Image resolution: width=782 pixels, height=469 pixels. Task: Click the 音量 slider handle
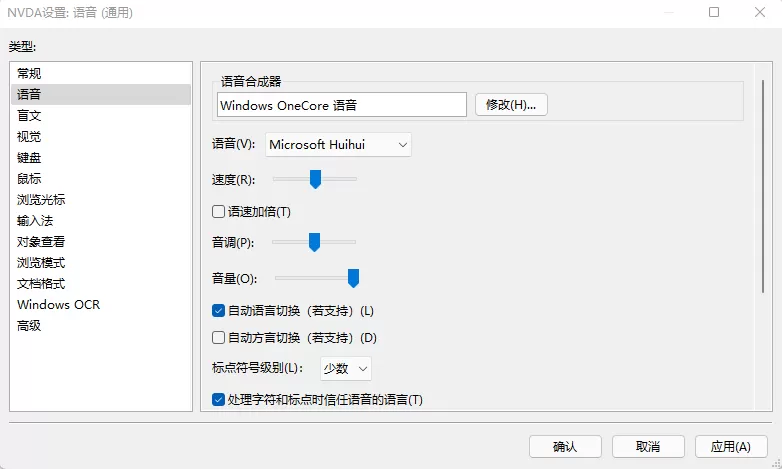[x=353, y=277]
